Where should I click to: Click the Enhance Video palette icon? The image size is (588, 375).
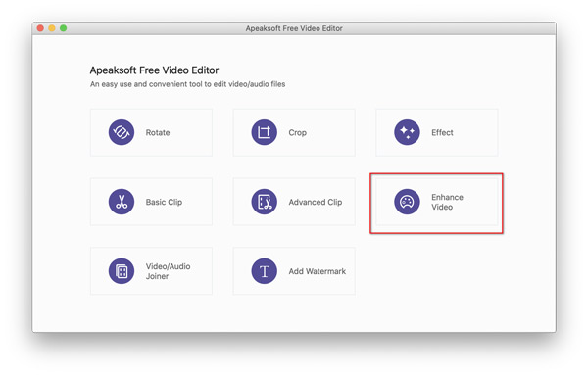407,202
